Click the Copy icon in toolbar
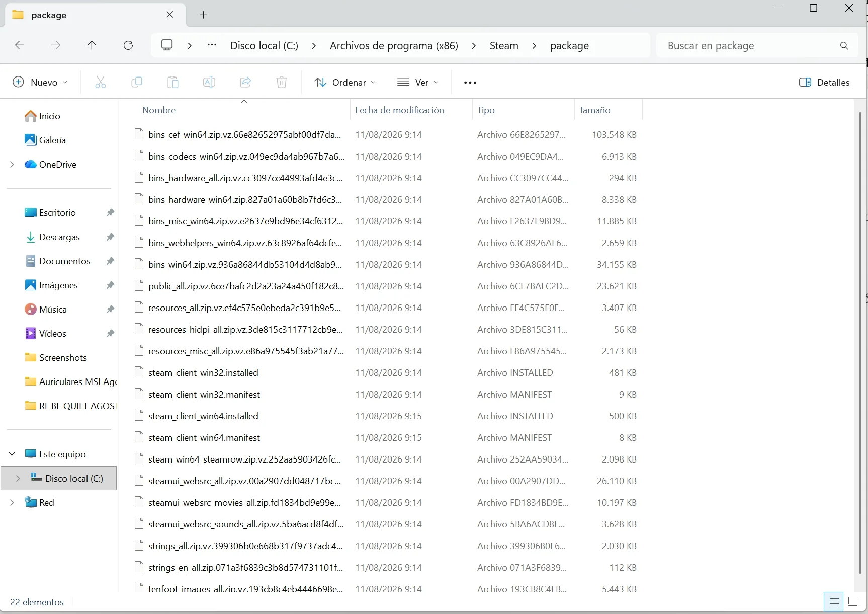The width and height of the screenshot is (868, 614). point(137,82)
